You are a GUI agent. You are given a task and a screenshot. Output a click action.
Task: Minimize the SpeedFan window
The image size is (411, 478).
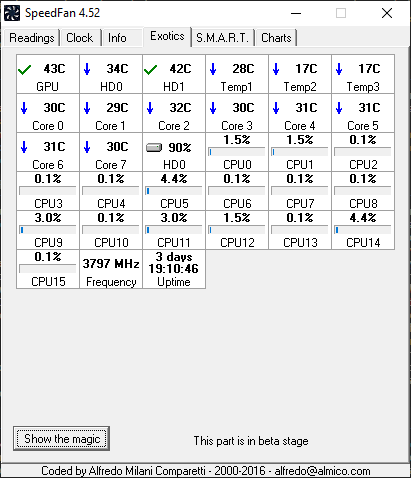click(296, 13)
